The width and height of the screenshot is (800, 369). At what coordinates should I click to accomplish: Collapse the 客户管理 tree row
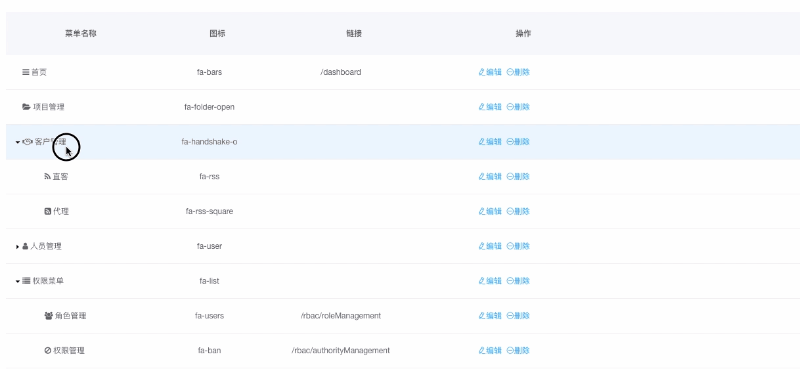[x=18, y=142]
